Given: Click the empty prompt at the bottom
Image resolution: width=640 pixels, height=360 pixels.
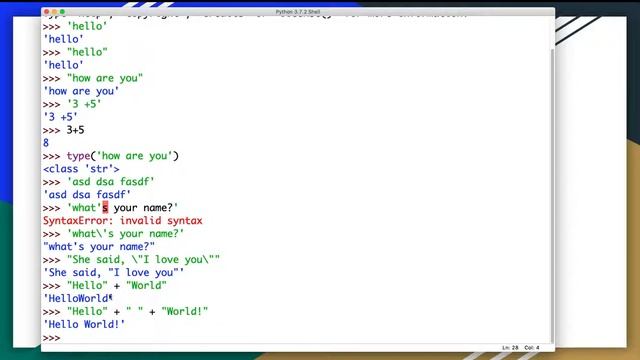Looking at the screenshot, I should coord(51,338).
